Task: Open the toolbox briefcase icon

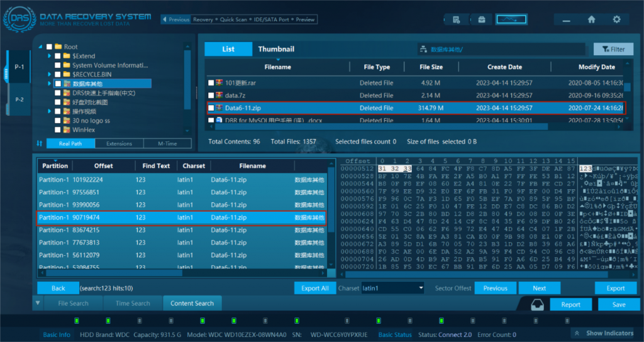Action: coord(482,19)
